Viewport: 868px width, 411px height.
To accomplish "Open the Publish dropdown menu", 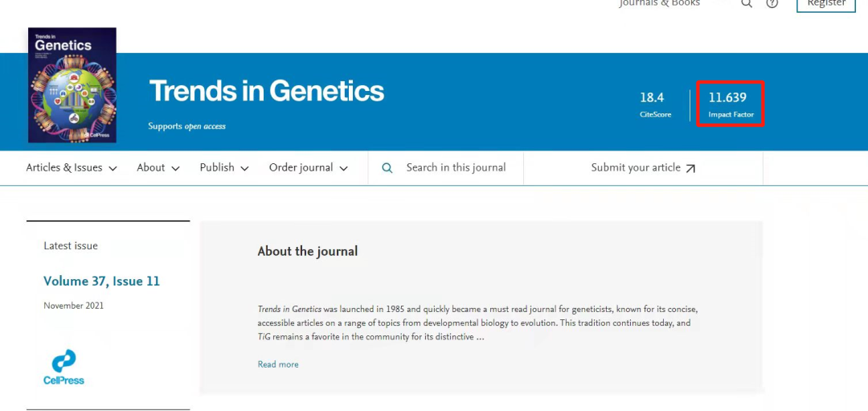I will [224, 168].
